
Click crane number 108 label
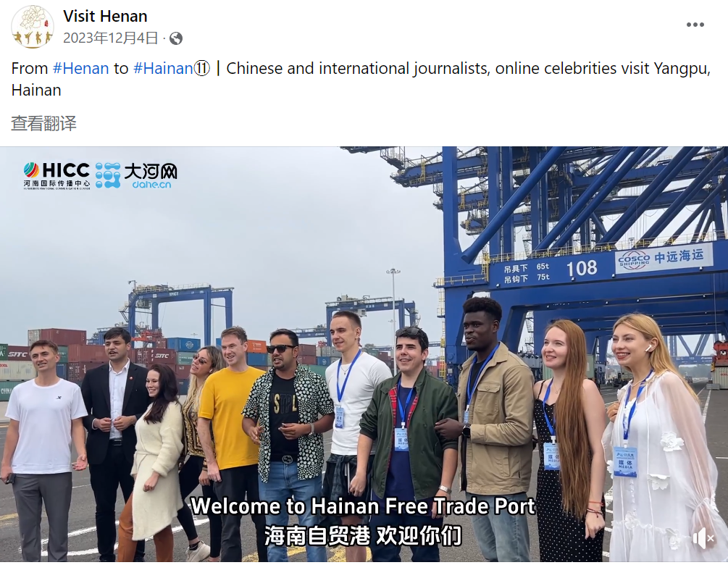tap(581, 268)
